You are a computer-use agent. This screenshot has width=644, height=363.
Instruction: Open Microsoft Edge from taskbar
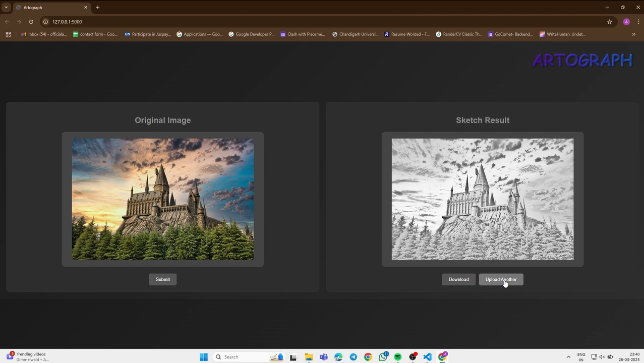(338, 357)
